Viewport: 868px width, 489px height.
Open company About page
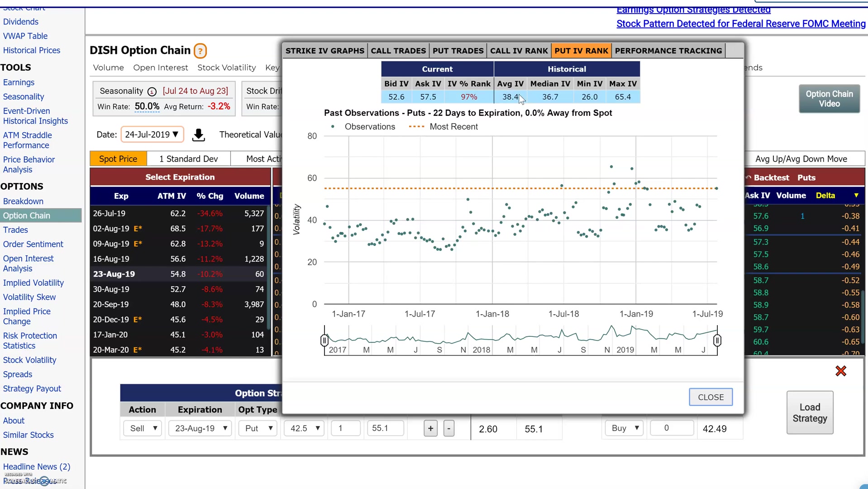coord(14,421)
